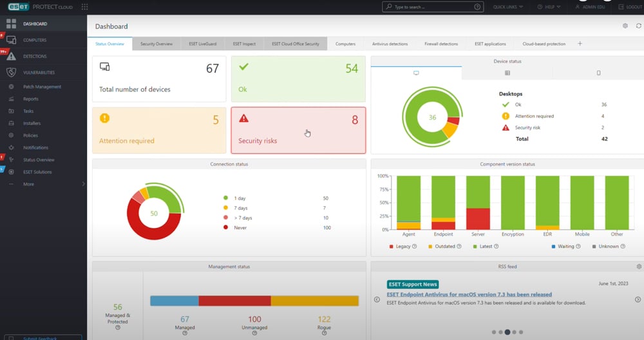Toggle the Legacy legend in Component version status
The image size is (644, 340).
pyautogui.click(x=403, y=246)
